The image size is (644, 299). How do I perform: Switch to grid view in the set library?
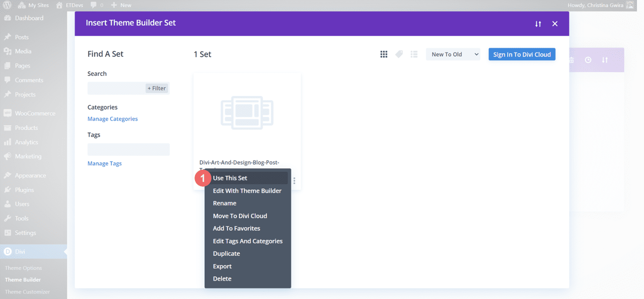tap(384, 54)
